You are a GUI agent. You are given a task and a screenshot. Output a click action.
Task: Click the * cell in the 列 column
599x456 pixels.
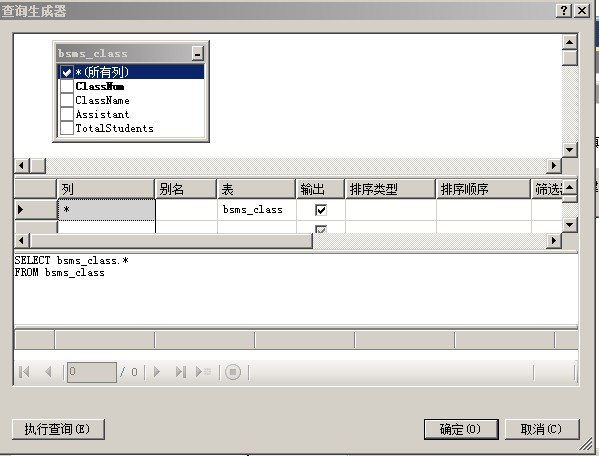106,210
